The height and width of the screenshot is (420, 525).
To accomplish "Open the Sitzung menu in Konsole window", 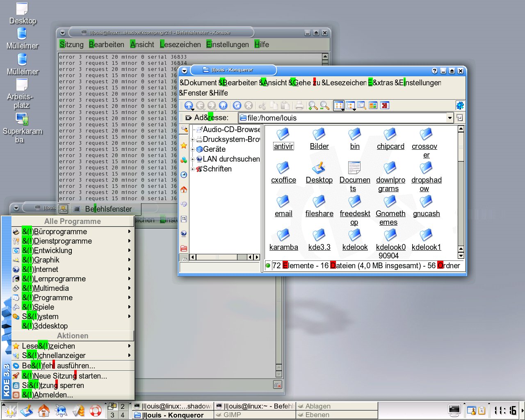I will click(71, 45).
